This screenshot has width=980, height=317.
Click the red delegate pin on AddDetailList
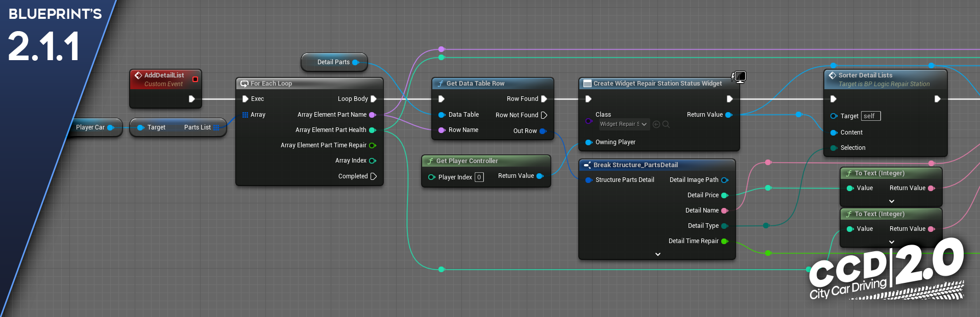[x=195, y=79]
